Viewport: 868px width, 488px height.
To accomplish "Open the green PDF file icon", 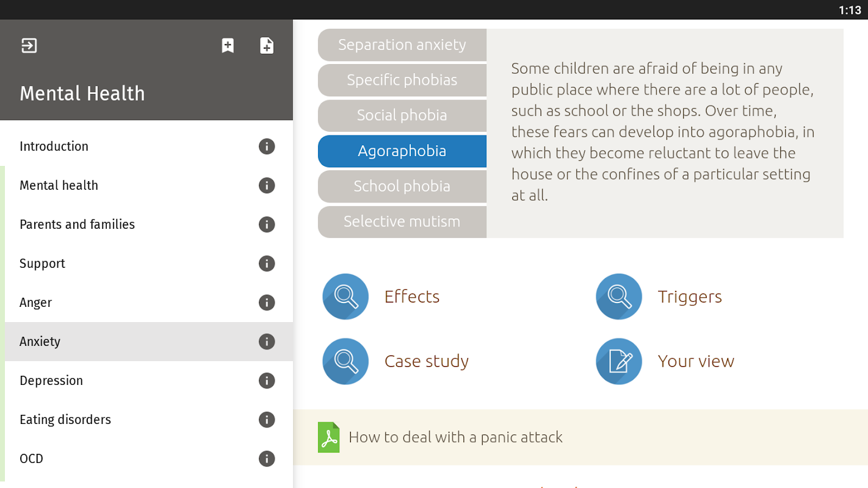I will 328,437.
